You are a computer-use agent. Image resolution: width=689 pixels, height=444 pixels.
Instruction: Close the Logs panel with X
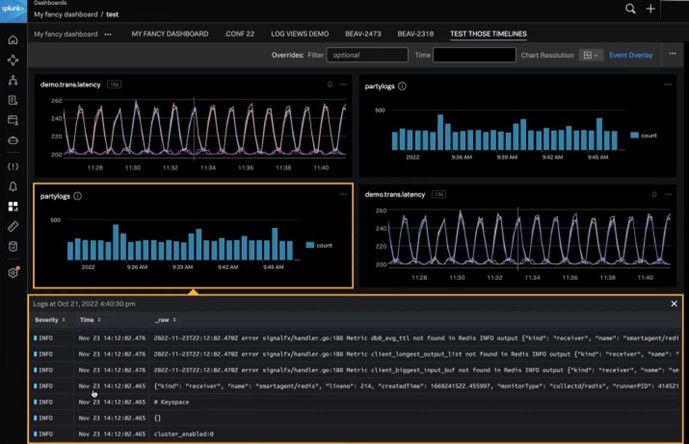pos(674,303)
